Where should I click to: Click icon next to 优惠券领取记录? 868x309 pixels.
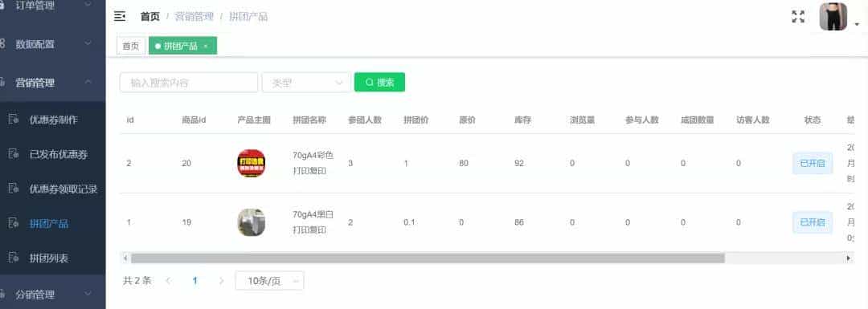coord(14,189)
